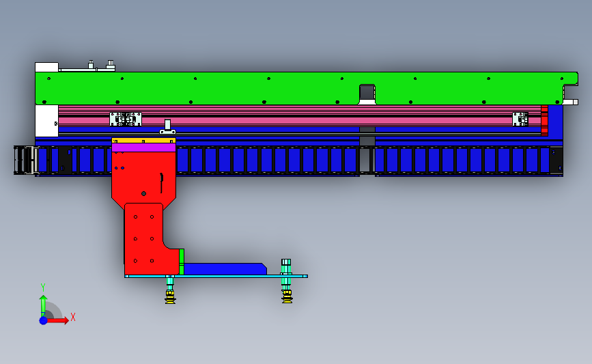Click the "X" axis label

(73, 317)
